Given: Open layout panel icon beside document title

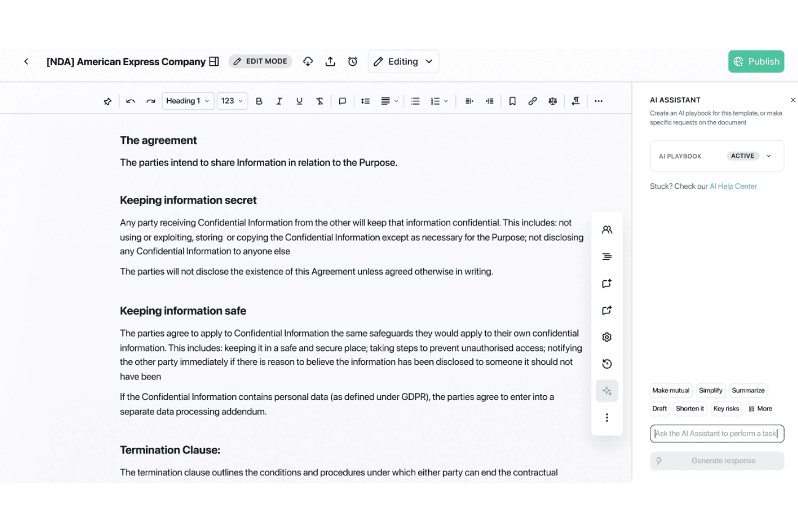Looking at the screenshot, I should (x=214, y=61).
